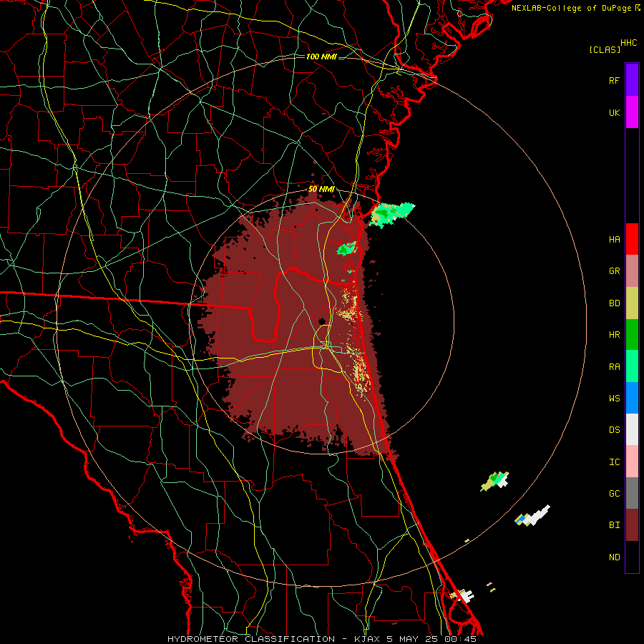
Task: Click the RA light-green legend swatch
Action: [632, 366]
